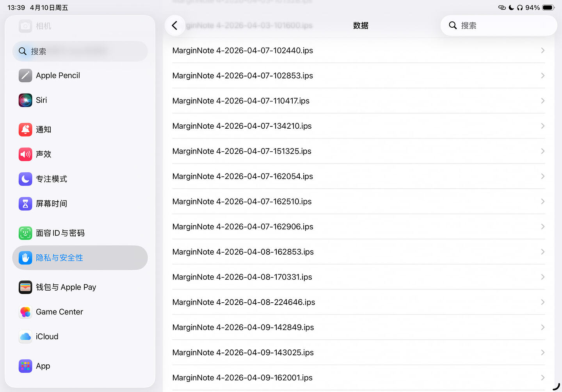Tap the Privacy & Security hand icon

tap(25, 258)
